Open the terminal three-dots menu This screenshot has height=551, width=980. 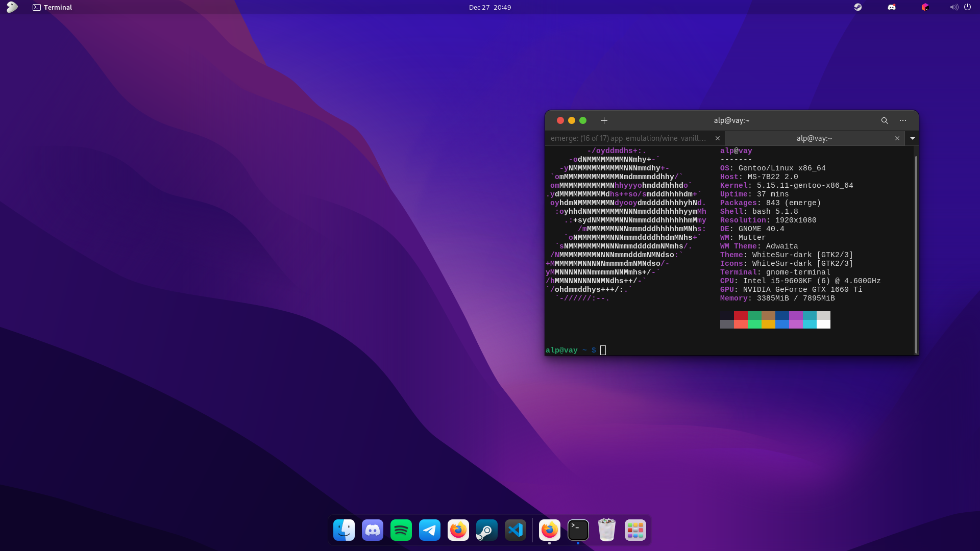pyautogui.click(x=903, y=121)
